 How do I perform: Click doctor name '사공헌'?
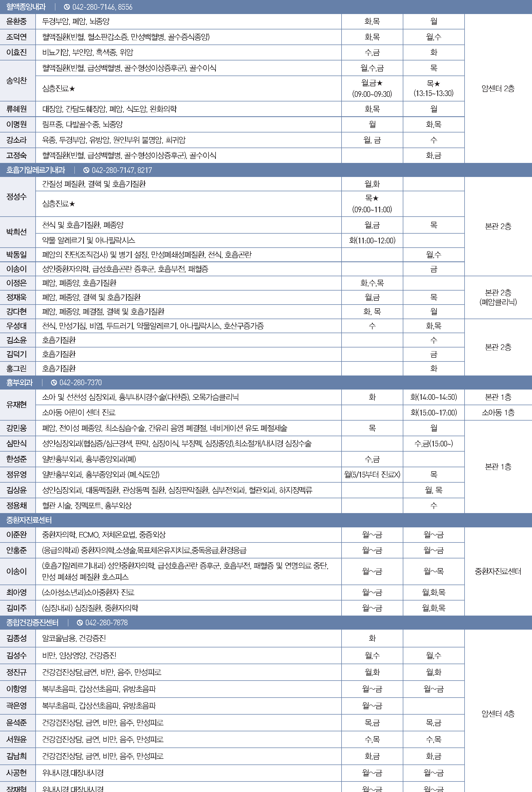(x=16, y=773)
